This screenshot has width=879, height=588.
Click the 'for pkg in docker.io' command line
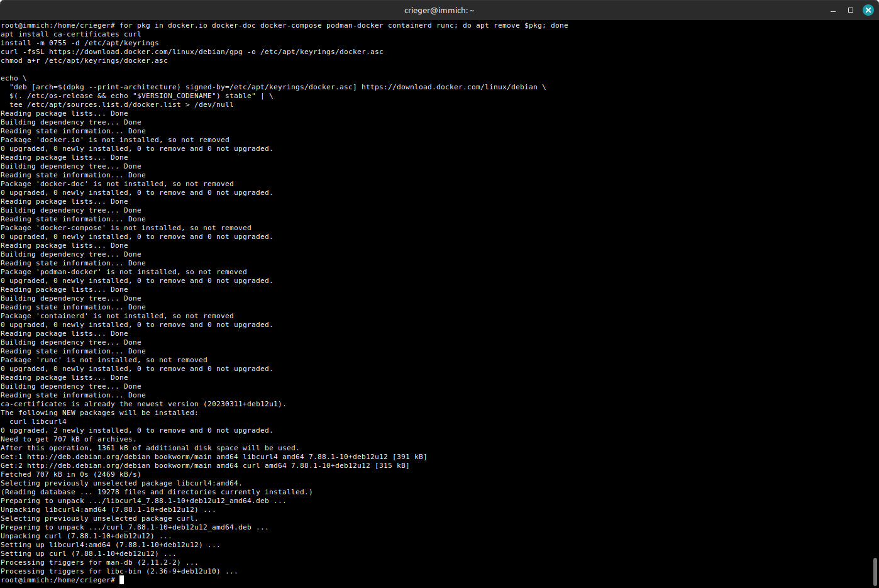(x=284, y=25)
